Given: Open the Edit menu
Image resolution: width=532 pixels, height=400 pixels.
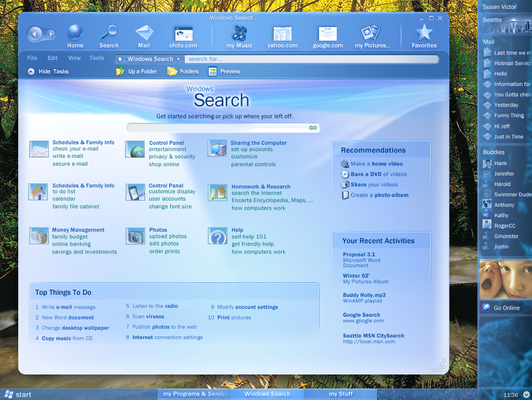Looking at the screenshot, I should [52, 58].
